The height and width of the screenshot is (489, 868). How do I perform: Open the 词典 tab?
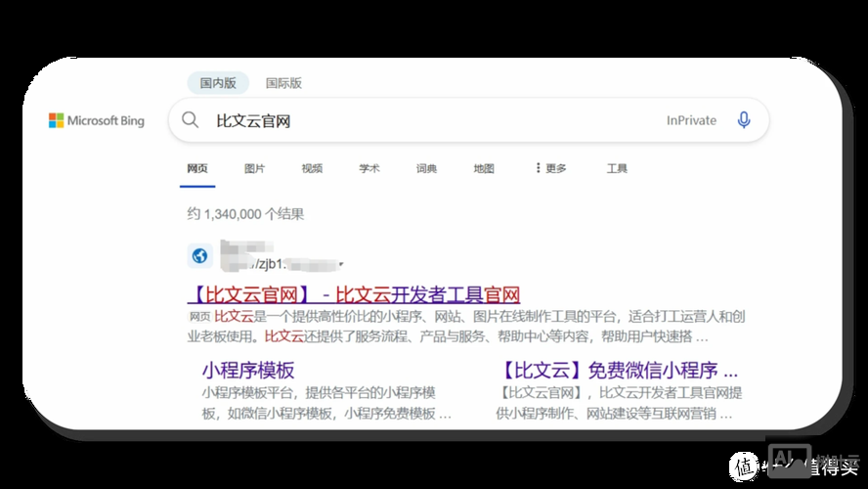[x=426, y=168]
